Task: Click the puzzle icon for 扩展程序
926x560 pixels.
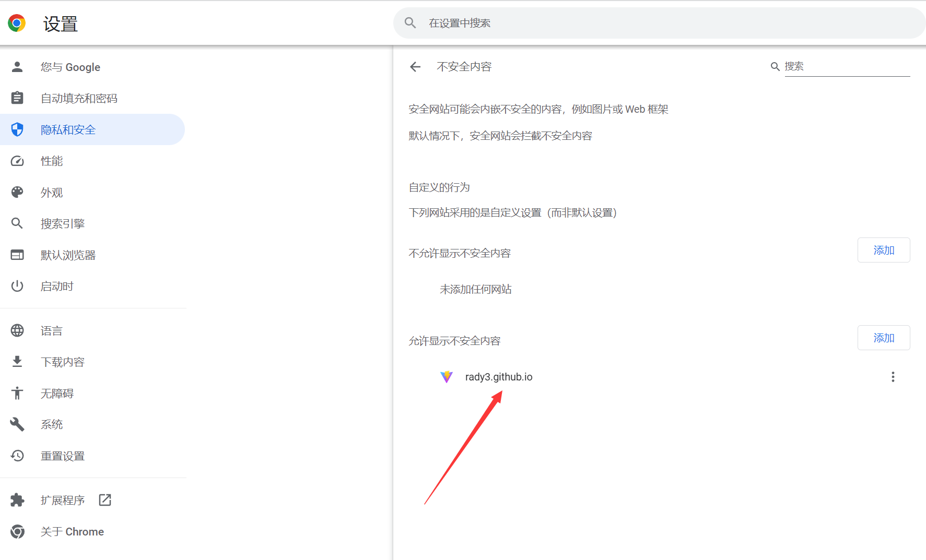Action: click(x=17, y=500)
